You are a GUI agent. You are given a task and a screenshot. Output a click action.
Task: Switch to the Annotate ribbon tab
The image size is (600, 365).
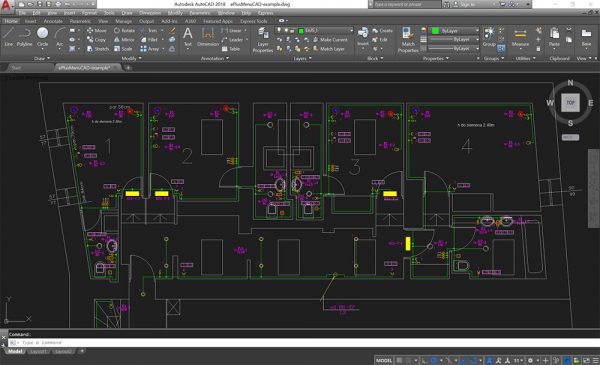click(53, 21)
